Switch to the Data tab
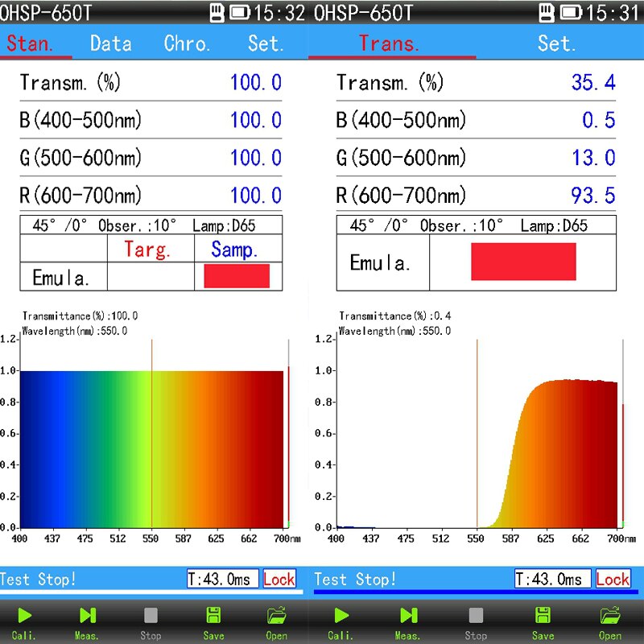The image size is (644, 644). coord(111,43)
